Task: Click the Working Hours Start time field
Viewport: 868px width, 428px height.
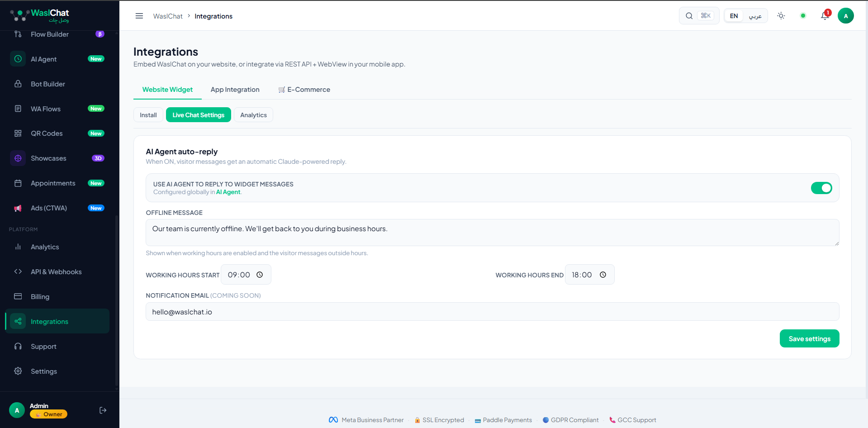Action: tap(246, 275)
